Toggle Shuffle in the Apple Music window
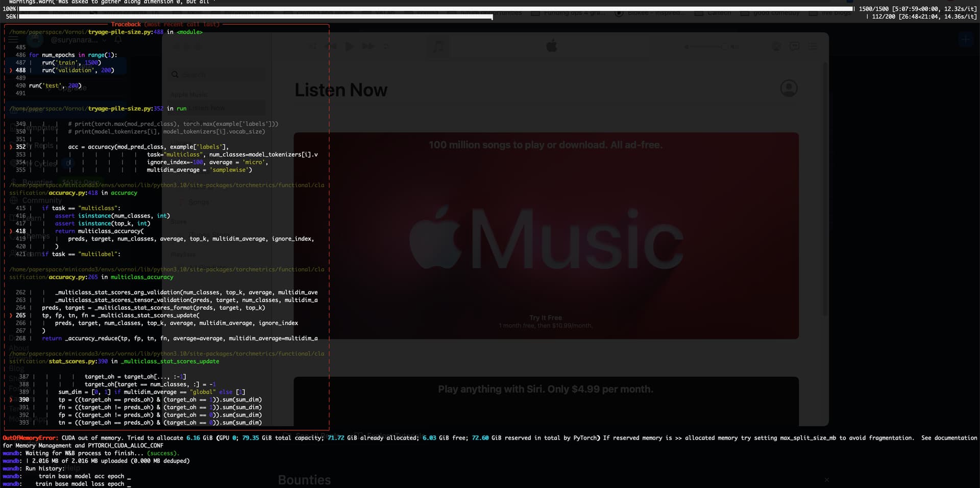 click(312, 46)
